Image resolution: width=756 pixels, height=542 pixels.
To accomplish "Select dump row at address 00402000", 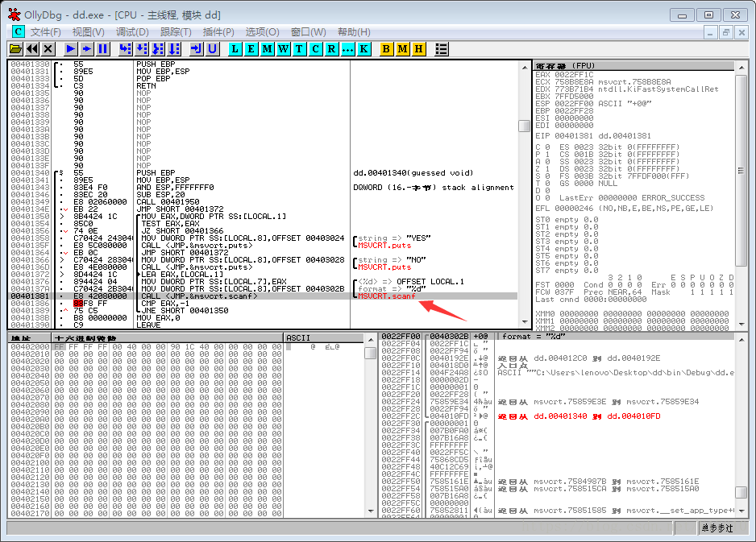I will pyautogui.click(x=185, y=347).
